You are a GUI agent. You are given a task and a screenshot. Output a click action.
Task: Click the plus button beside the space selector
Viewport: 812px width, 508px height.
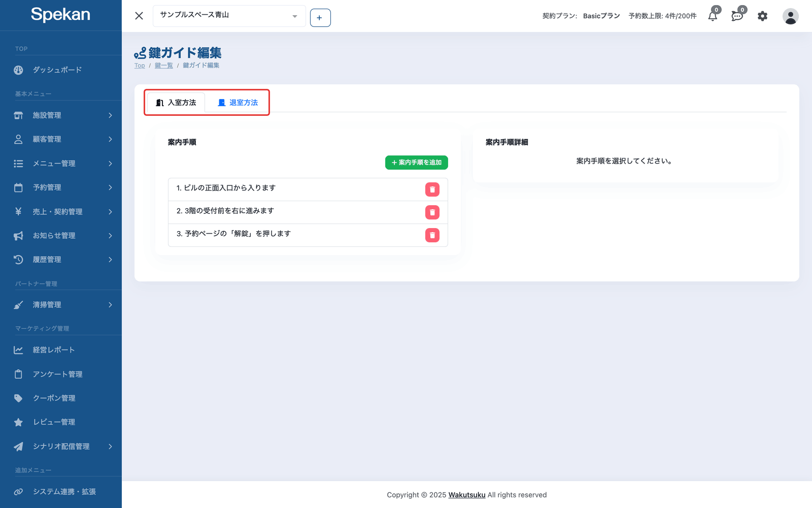pos(320,18)
